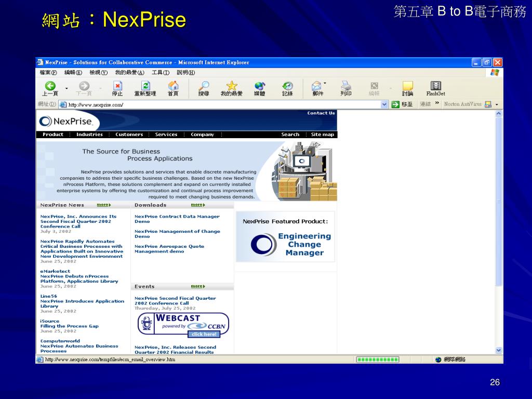Click more link beside Events
The height and width of the screenshot is (399, 532).
point(198,286)
